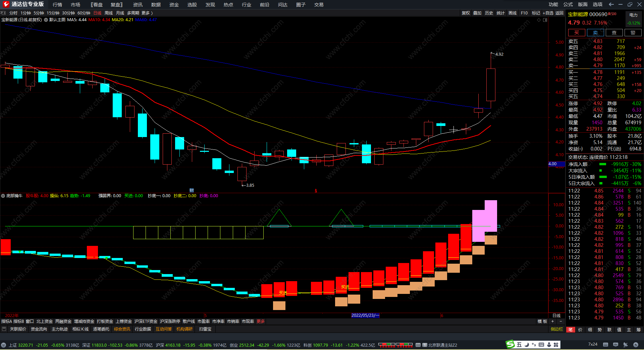Click the diamond marker icon atop the main chart
This screenshot has width=644, height=350.
539,20
